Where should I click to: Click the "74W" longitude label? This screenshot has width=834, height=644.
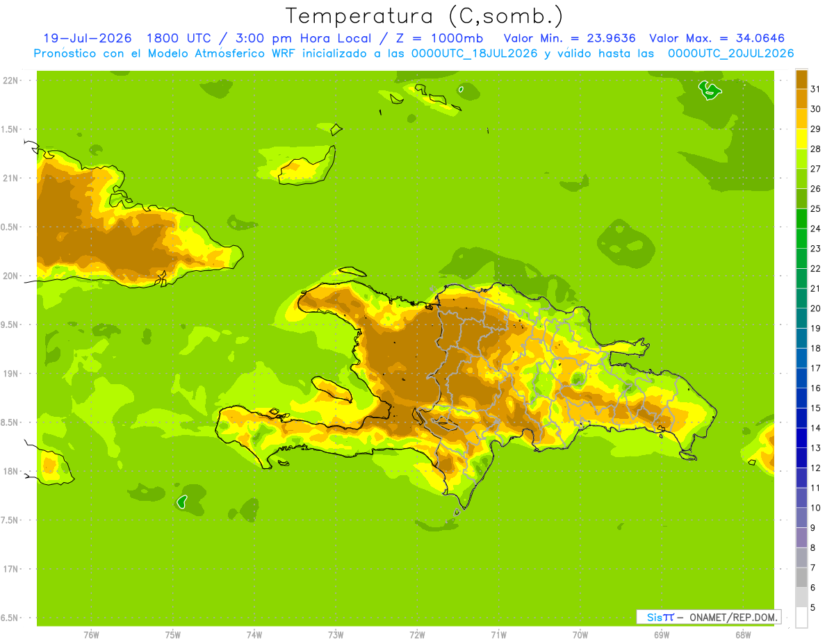pos(254,634)
